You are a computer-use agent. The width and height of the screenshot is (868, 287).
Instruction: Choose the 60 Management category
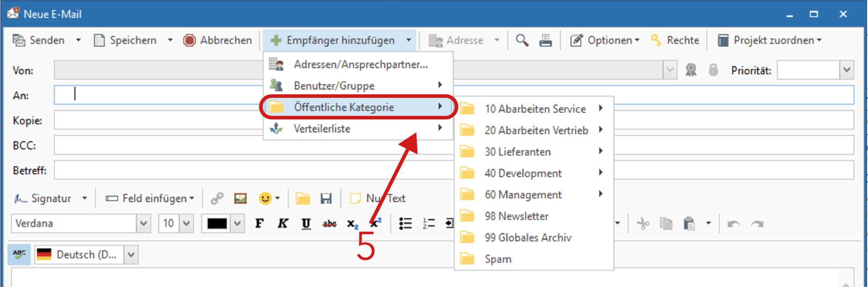534,195
